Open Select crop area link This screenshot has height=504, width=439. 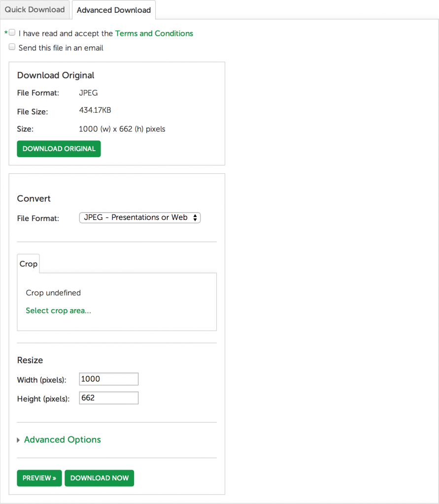(58, 311)
